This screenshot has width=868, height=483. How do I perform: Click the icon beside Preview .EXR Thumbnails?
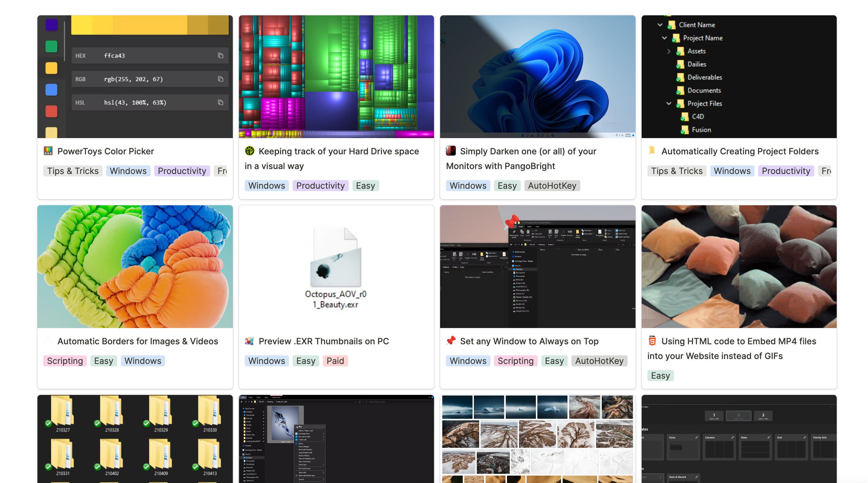[249, 341]
